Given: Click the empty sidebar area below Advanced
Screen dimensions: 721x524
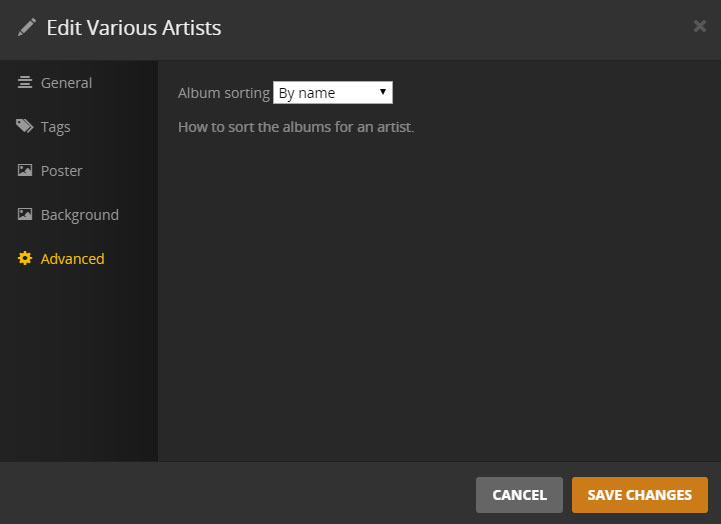Looking at the screenshot, I should (x=78, y=370).
